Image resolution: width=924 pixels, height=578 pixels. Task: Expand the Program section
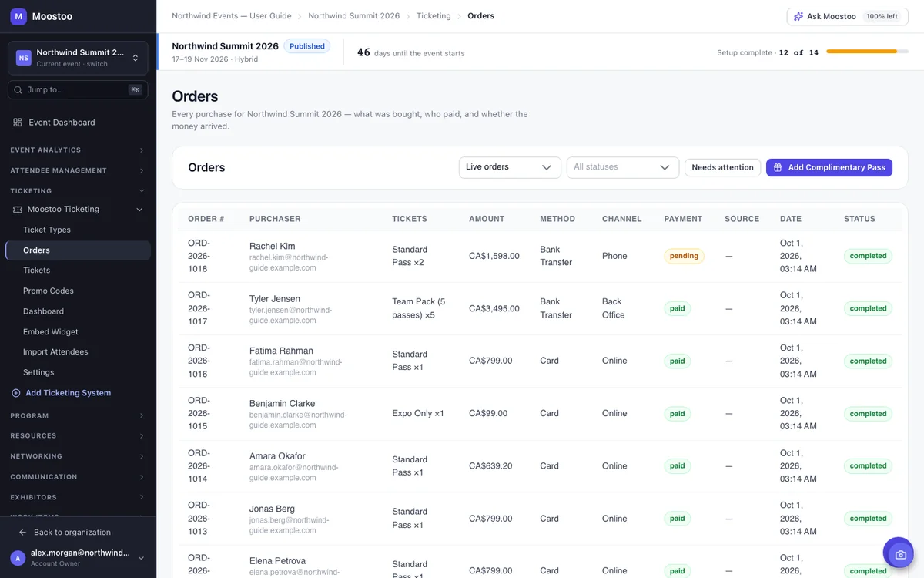78,415
